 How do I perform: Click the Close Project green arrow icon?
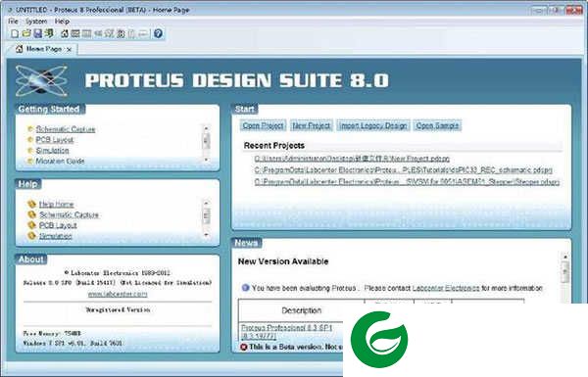click(49, 33)
